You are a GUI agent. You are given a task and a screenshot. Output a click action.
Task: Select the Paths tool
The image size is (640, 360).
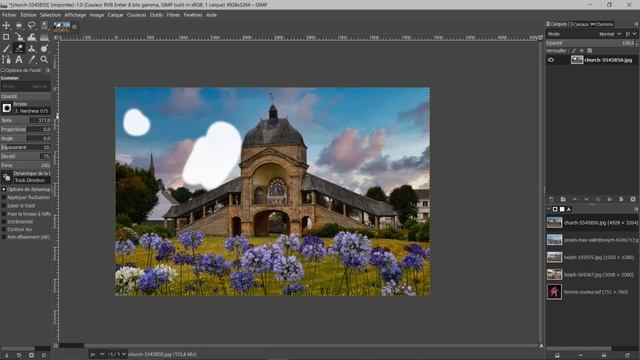coord(6,60)
